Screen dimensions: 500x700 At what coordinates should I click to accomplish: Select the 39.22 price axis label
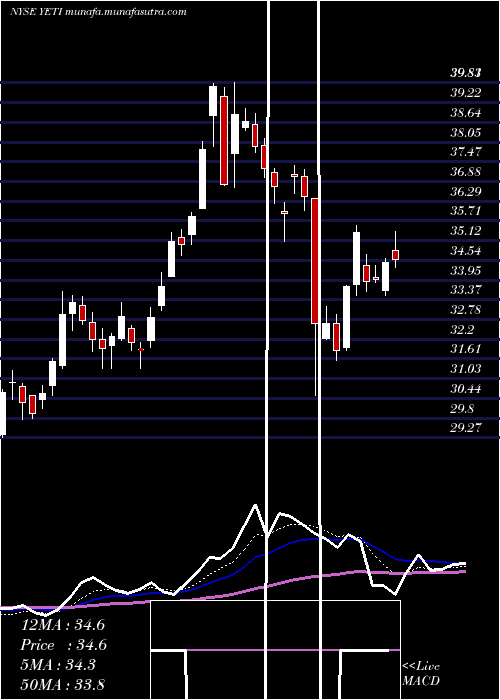[465, 93]
